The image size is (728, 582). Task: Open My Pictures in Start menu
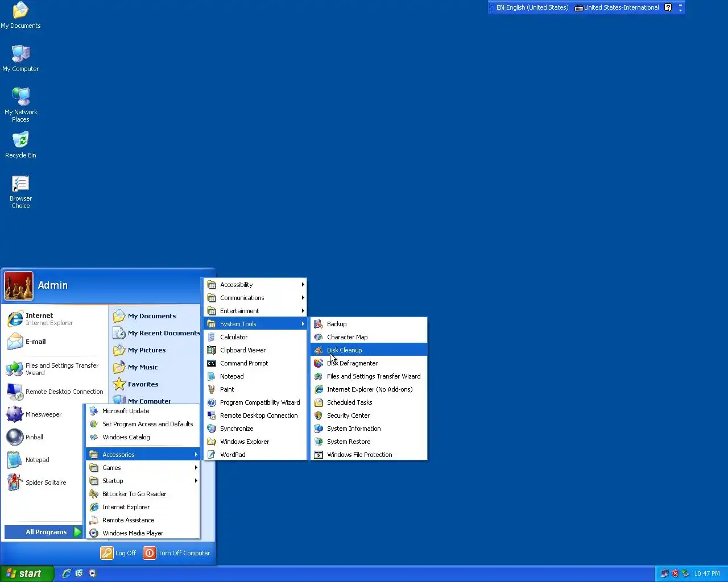click(x=156, y=350)
